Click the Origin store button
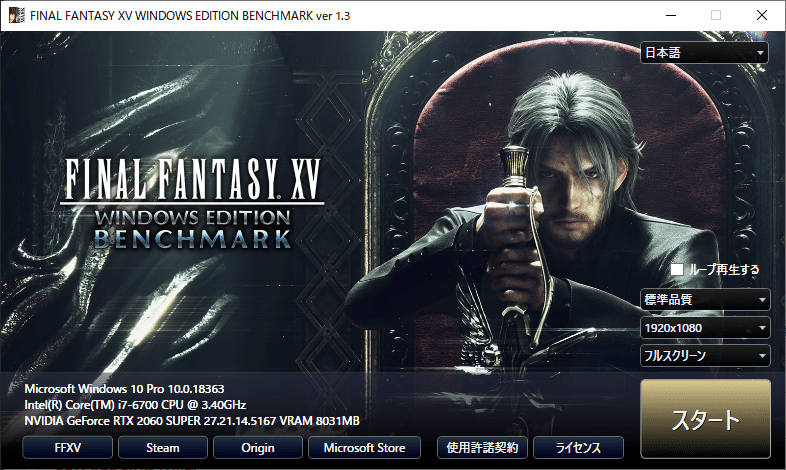786x470 pixels. tap(258, 447)
